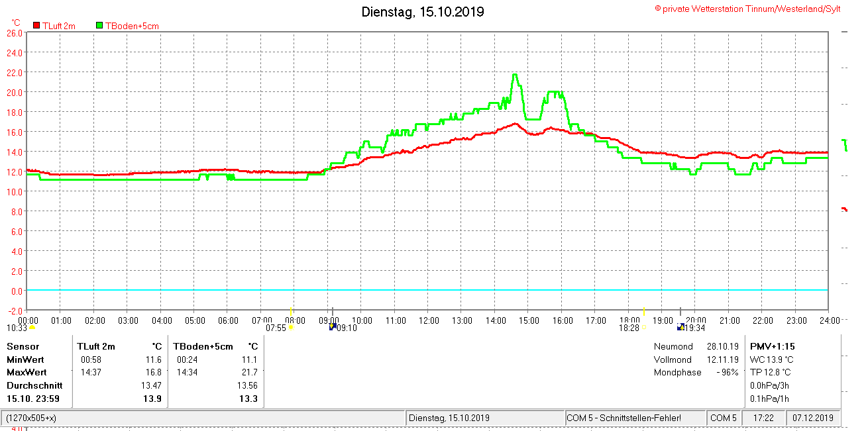Screen dimensions: 868x431
Task: Click the sunset marker at 18:28
Action: pos(643,327)
